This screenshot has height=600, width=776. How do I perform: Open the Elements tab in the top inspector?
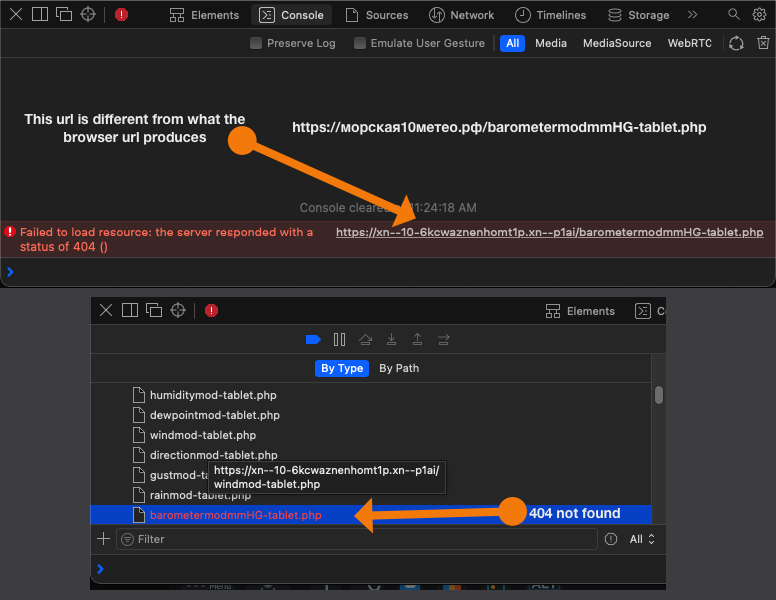point(204,15)
